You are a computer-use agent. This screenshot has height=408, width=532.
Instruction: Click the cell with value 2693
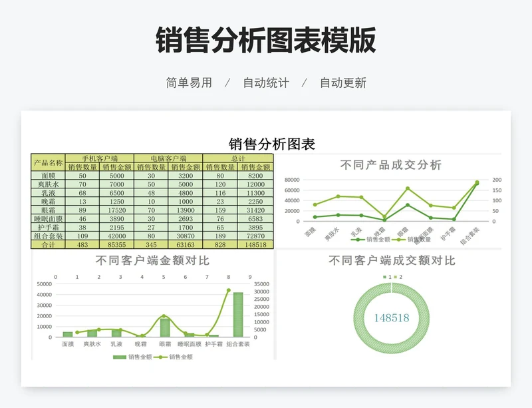point(186,219)
